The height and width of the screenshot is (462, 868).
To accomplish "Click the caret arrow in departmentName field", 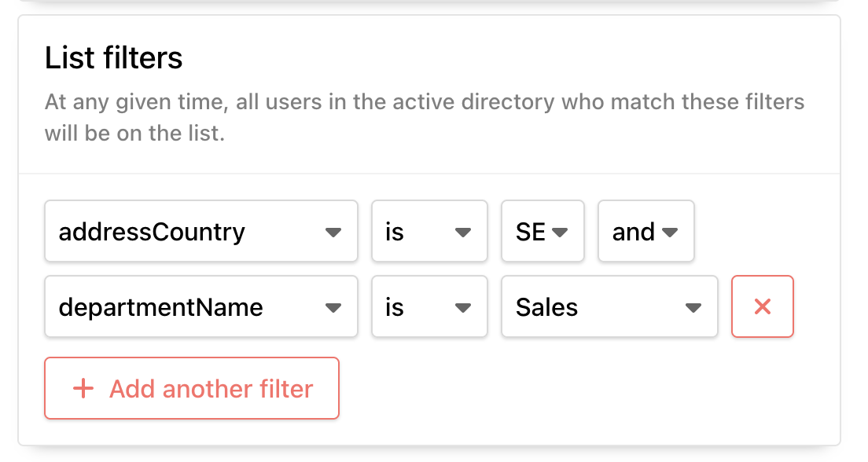I will tap(333, 308).
